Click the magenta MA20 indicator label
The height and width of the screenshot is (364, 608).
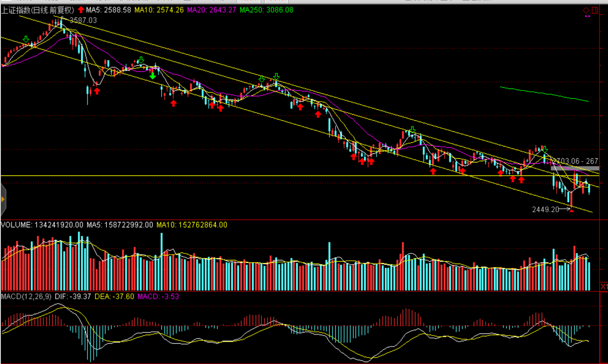click(212, 10)
